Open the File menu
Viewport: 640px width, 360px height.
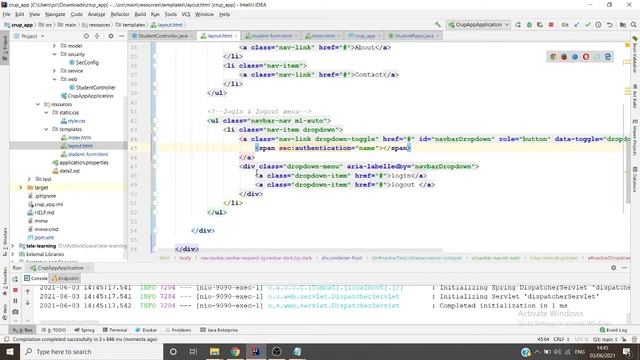pyautogui.click(x=7, y=14)
